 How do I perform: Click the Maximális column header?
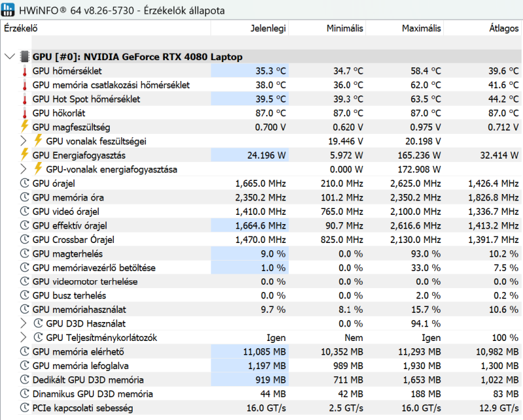(405, 28)
